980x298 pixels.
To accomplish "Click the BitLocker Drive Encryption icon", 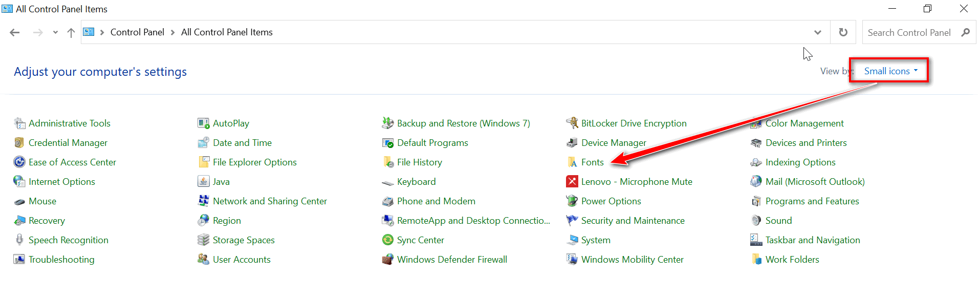I will tap(572, 123).
